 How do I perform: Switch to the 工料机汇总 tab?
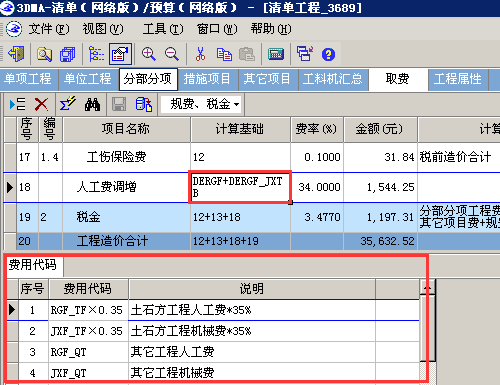pyautogui.click(x=333, y=79)
